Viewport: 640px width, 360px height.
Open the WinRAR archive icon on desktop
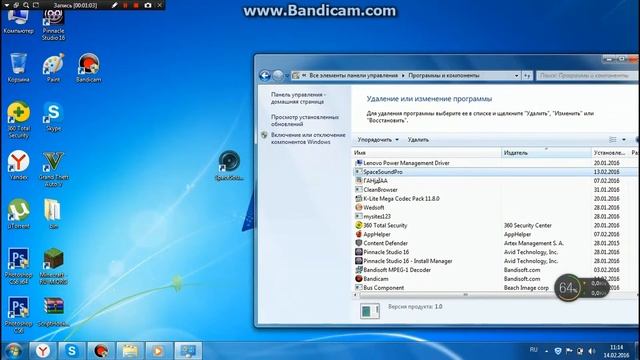53,311
